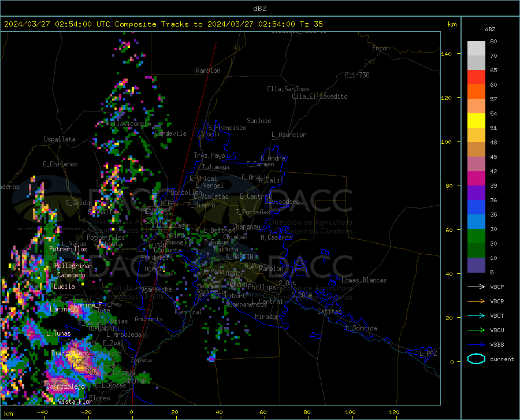
Task: Click the cyan 'current' ellipse icon
Action: [476, 359]
